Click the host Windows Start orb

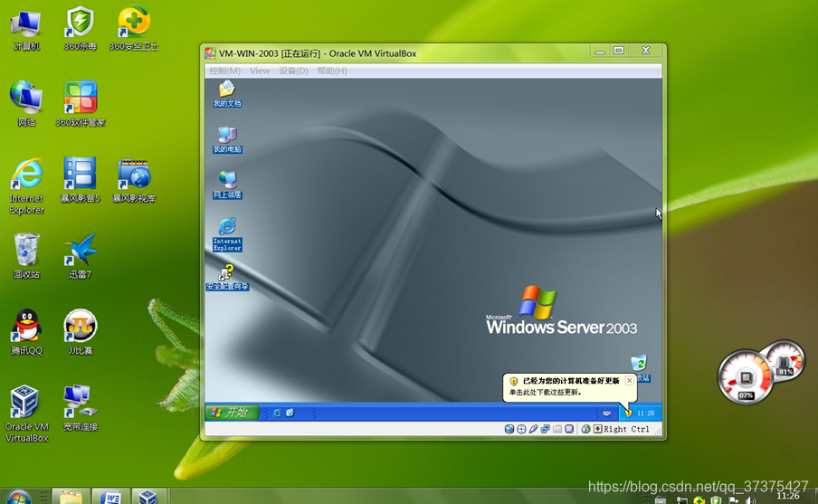coord(18,498)
